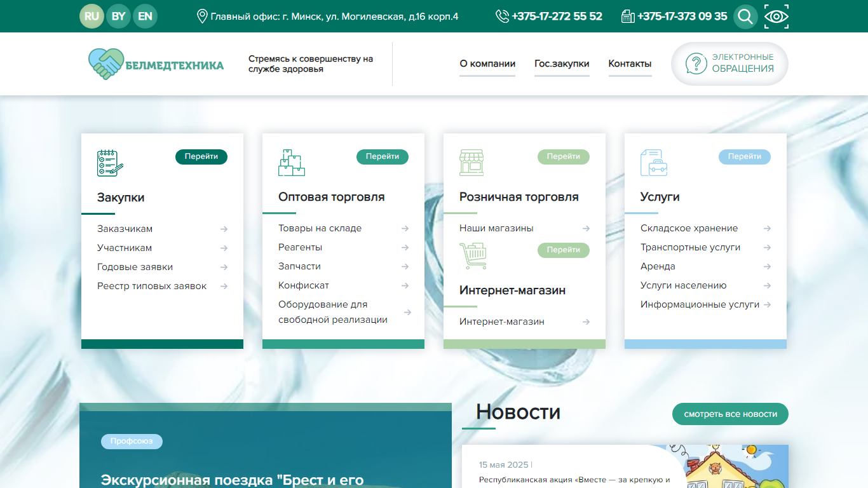Viewport: 868px width, 488px height.
Task: Click the Интернет-магазин shopping cart icon
Action: [473, 256]
